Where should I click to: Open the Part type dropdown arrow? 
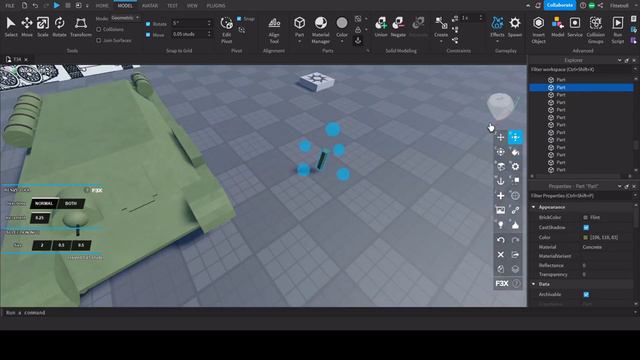click(300, 41)
